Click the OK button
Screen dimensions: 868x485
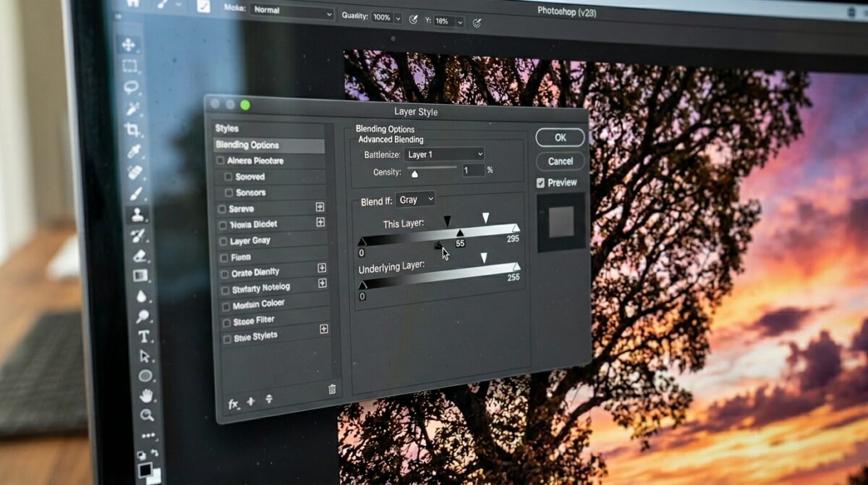point(561,138)
